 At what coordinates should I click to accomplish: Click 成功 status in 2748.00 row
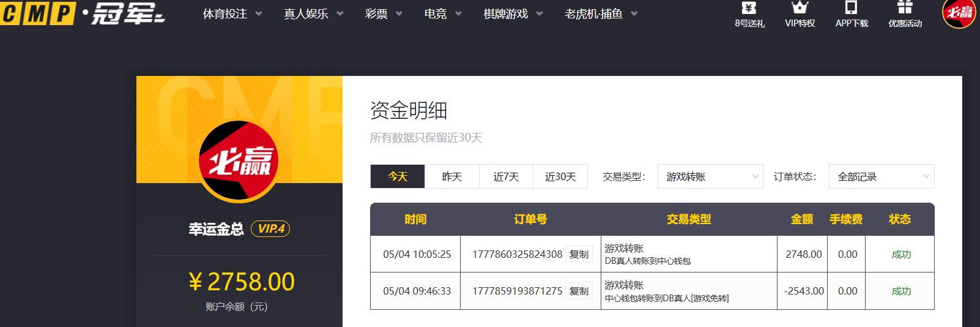pos(901,254)
